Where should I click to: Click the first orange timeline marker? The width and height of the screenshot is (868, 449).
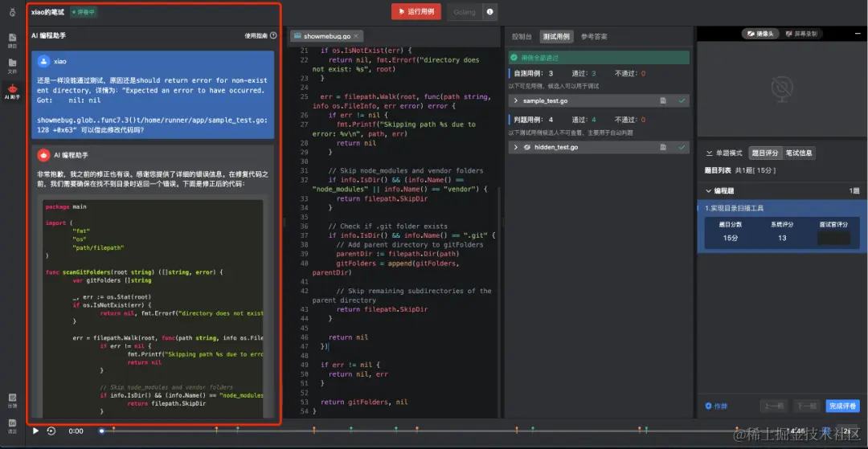point(113,429)
